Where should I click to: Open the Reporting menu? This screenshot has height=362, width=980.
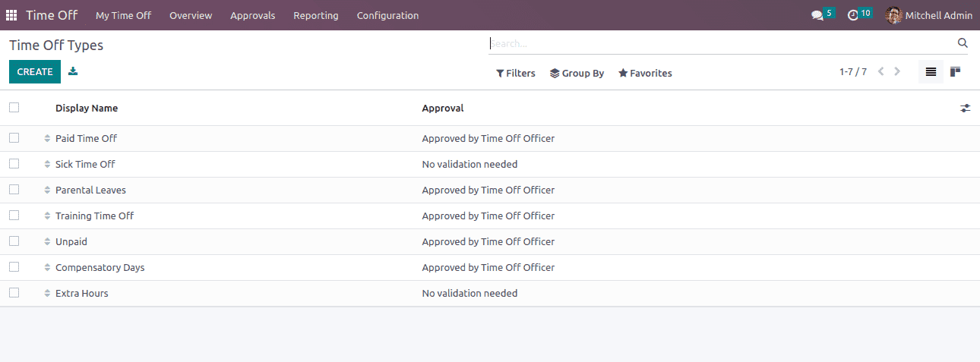(316, 15)
